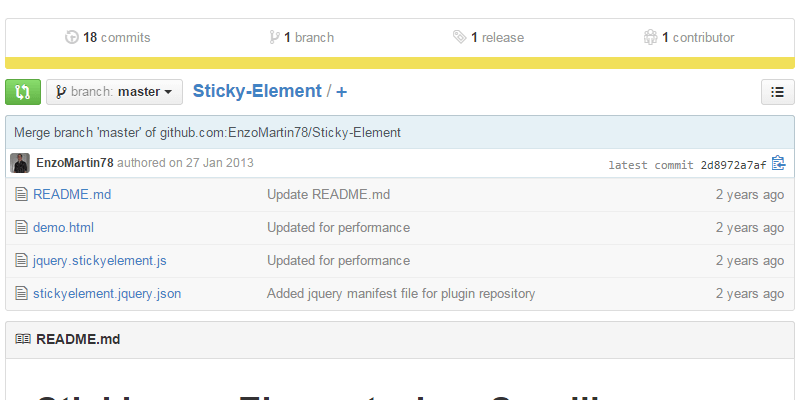This screenshot has width=800, height=400.
Task: View the 18 commits tab
Action: click(x=108, y=38)
